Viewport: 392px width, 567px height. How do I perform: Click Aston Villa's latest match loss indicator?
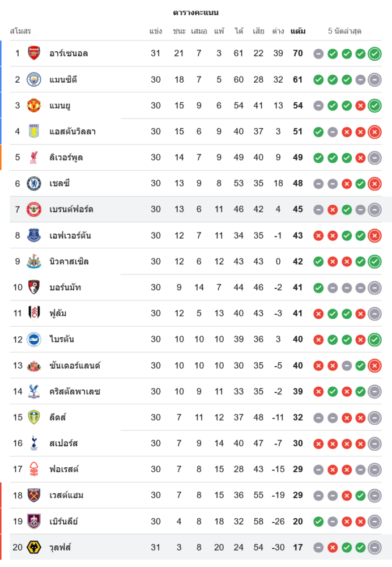[x=374, y=132]
